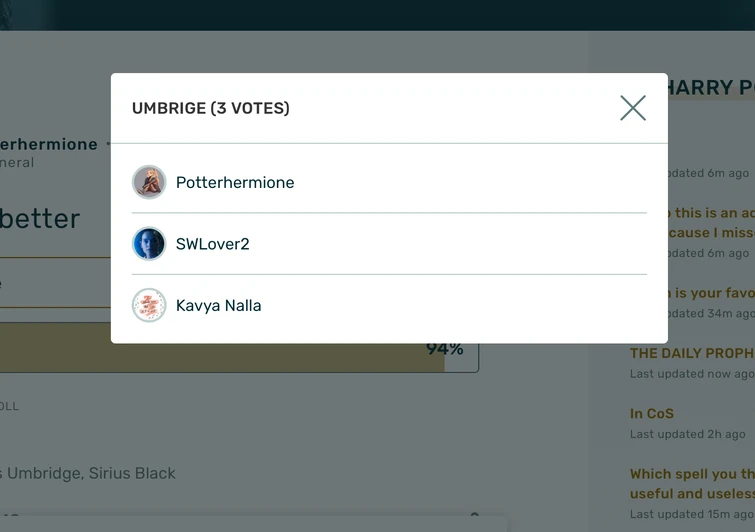This screenshot has width=755, height=532.
Task: Close the Umbrige votes dialog
Action: [632, 108]
